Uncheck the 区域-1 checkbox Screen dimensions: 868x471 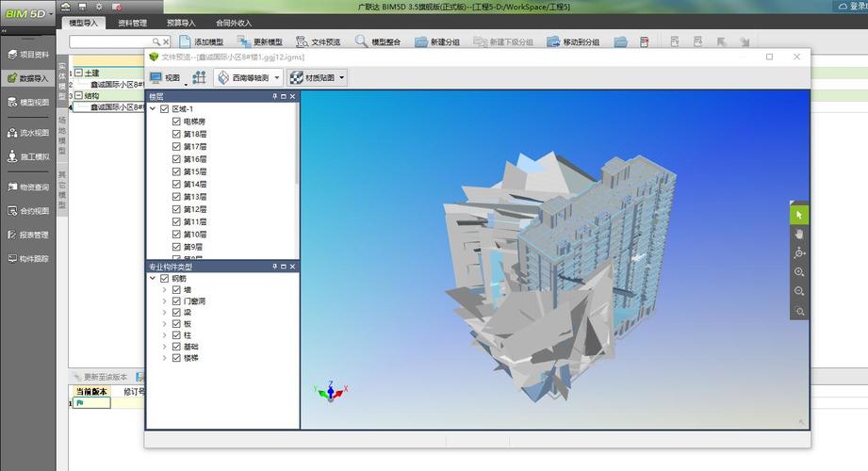click(164, 109)
